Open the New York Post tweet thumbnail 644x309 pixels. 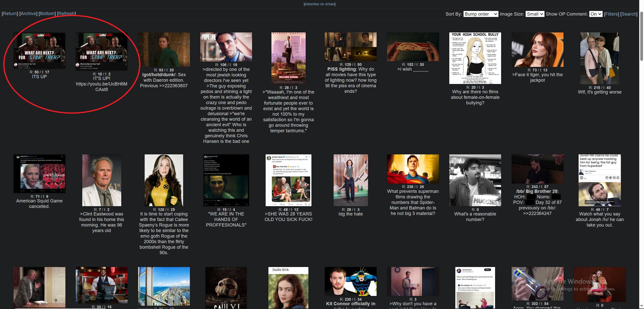(289, 180)
